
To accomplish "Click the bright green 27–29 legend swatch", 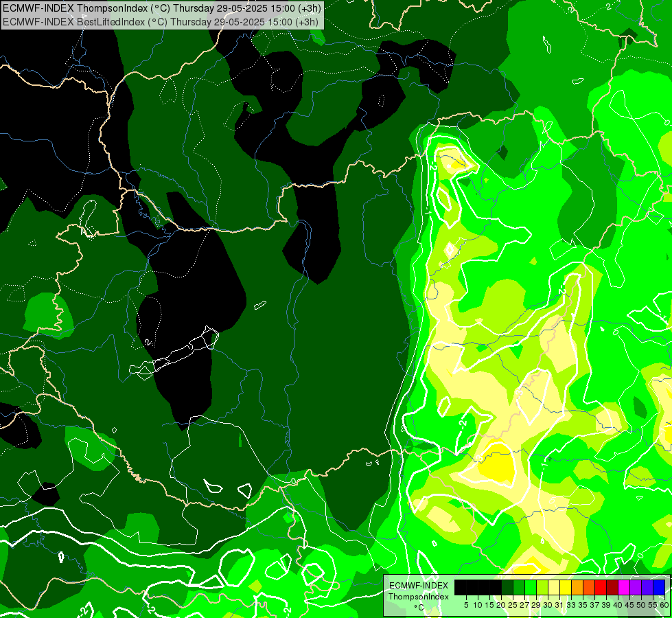I will (x=530, y=587).
